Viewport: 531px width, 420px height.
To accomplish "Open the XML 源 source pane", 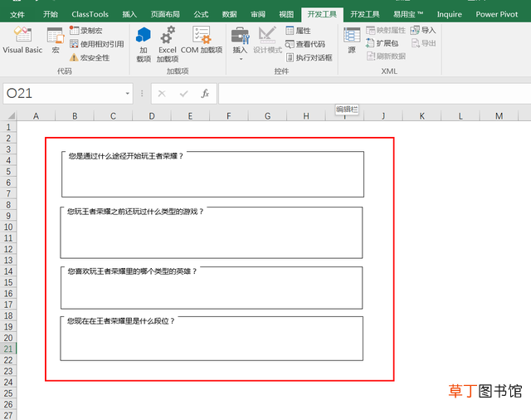I will (352, 40).
